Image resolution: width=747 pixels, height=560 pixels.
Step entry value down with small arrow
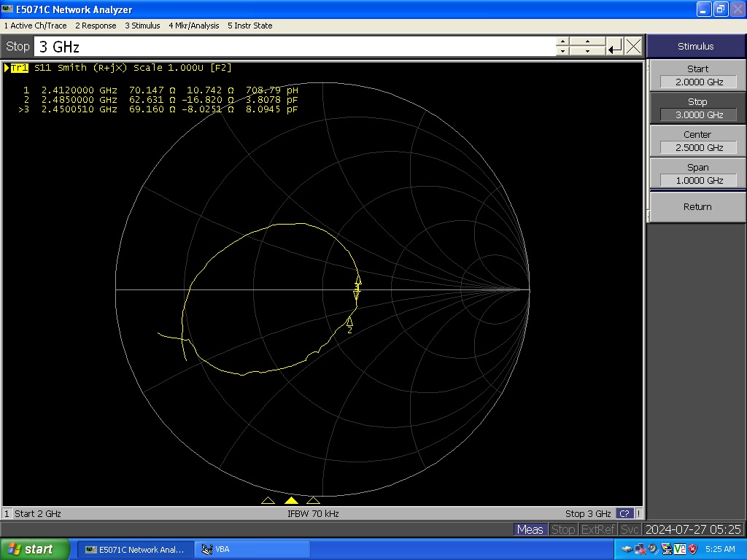tap(562, 52)
